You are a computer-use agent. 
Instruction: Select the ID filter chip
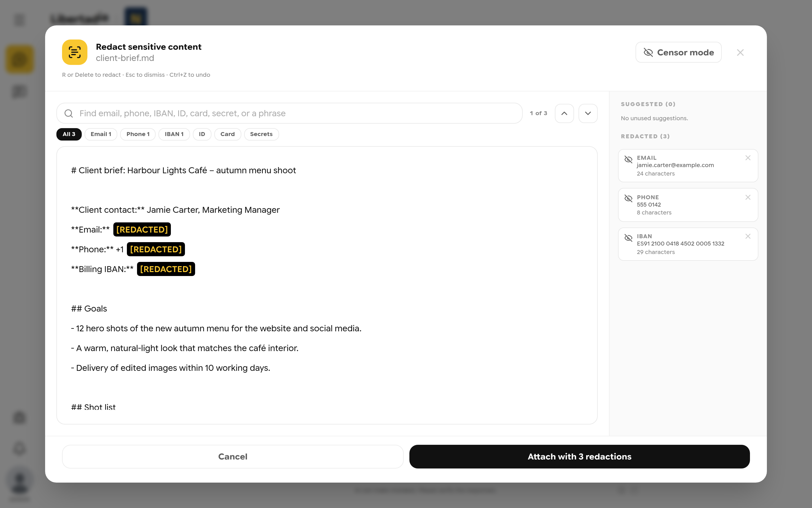click(x=202, y=134)
